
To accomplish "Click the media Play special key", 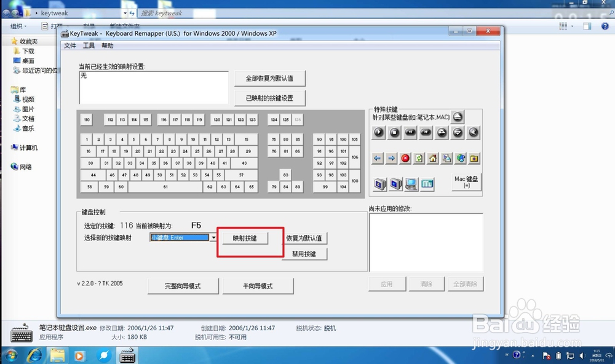I will click(x=378, y=133).
